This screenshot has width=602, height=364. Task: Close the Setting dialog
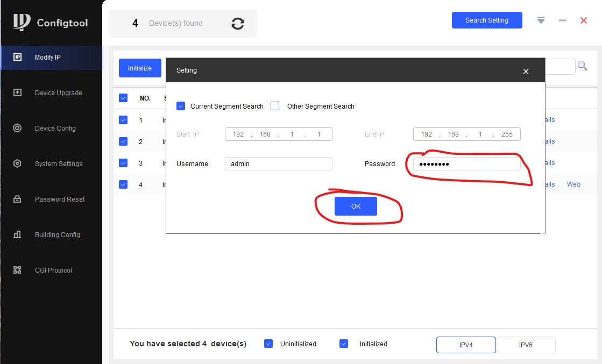point(526,71)
